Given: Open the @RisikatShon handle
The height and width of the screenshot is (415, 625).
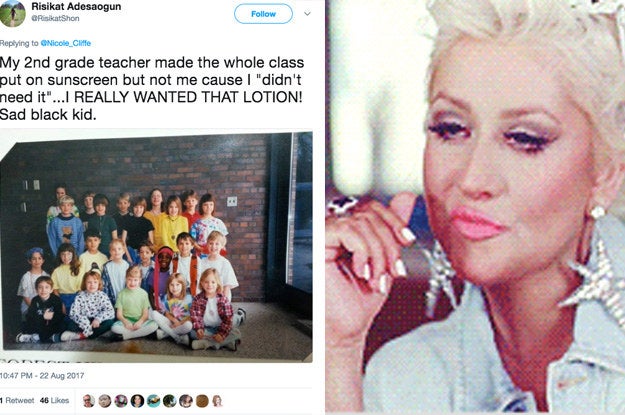Looking at the screenshot, I should 55,18.
